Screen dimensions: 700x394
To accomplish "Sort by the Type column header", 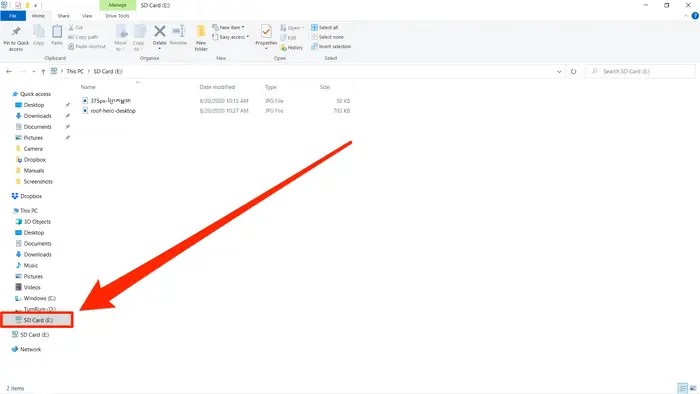I will [271, 87].
